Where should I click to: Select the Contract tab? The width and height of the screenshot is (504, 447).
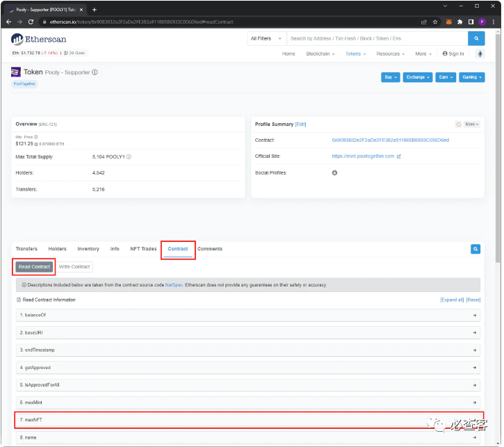click(x=178, y=249)
